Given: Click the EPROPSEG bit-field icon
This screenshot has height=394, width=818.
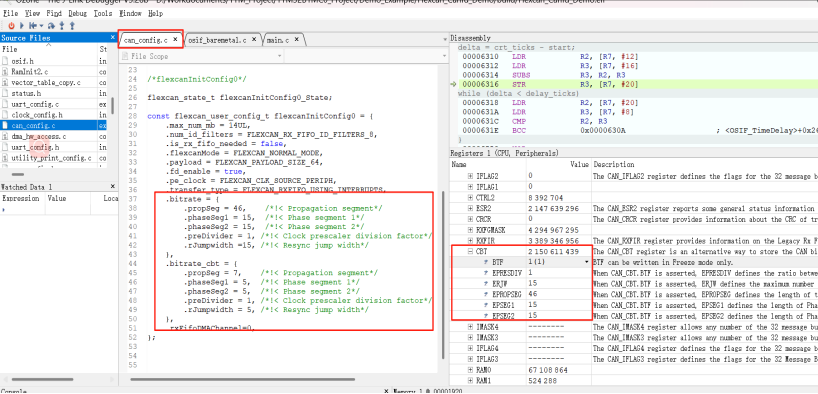Looking at the screenshot, I should pyautogui.click(x=486, y=294).
